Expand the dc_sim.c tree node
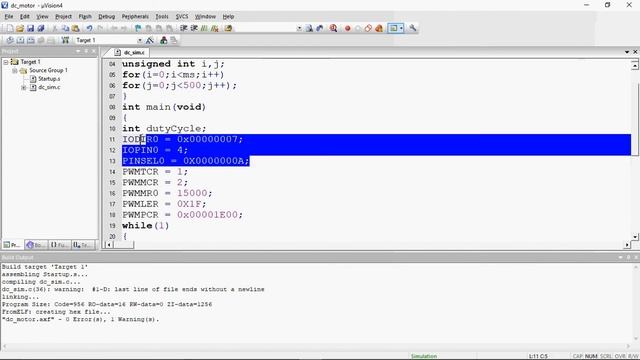Image resolution: width=640 pixels, height=360 pixels. [24, 88]
